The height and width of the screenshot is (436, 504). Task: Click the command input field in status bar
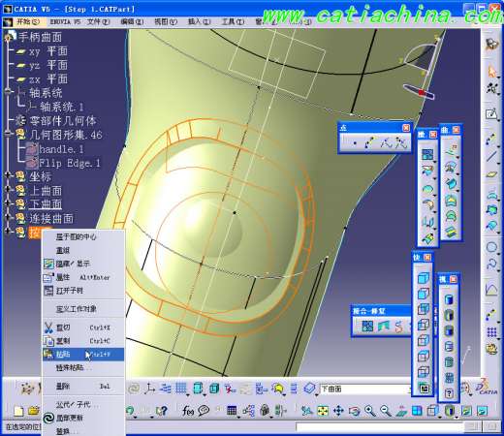click(380, 427)
